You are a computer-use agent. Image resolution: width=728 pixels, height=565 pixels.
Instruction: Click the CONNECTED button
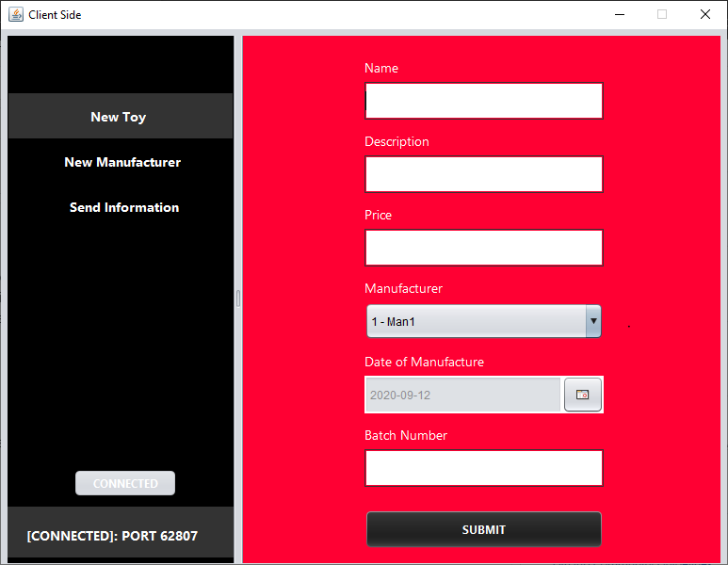pyautogui.click(x=125, y=483)
